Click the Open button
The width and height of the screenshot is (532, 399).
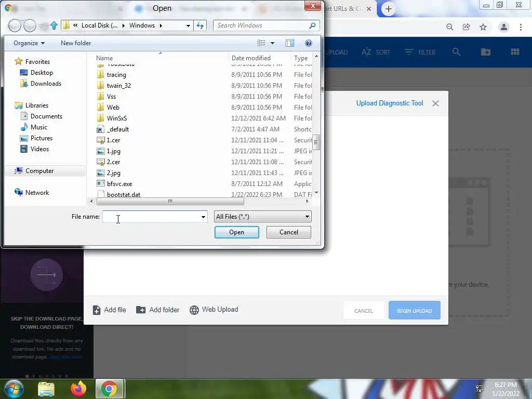click(237, 232)
